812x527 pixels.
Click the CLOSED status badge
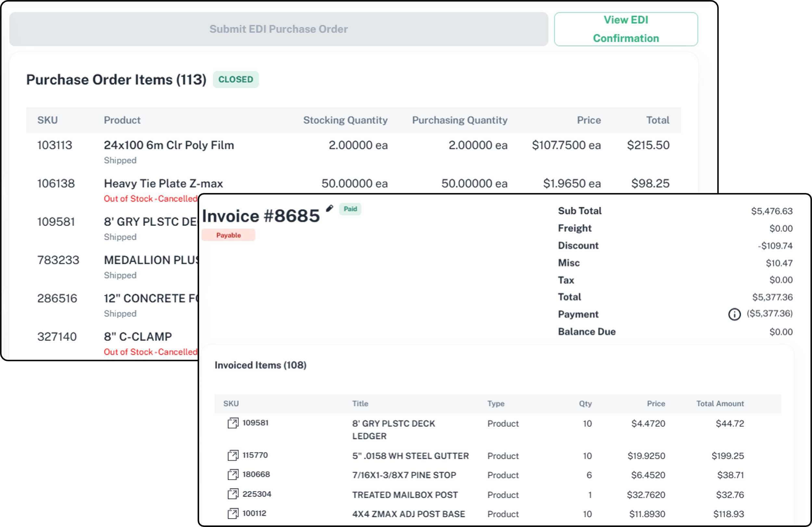point(235,80)
